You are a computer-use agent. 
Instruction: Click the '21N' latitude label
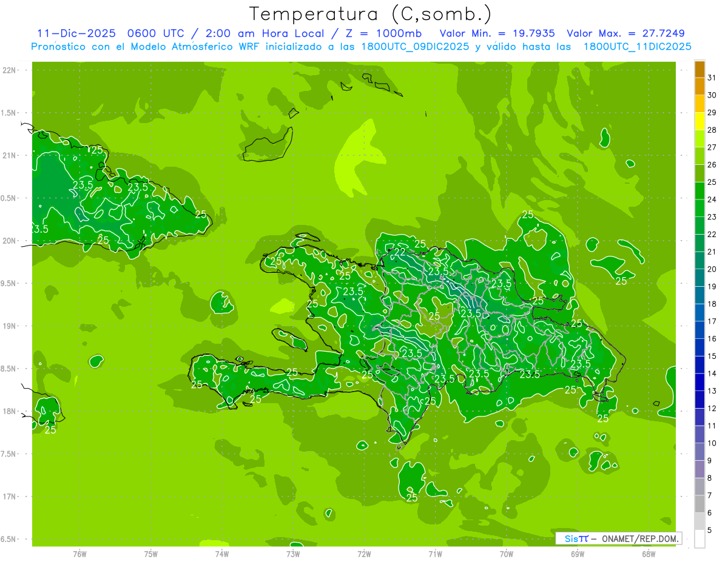click(8, 155)
